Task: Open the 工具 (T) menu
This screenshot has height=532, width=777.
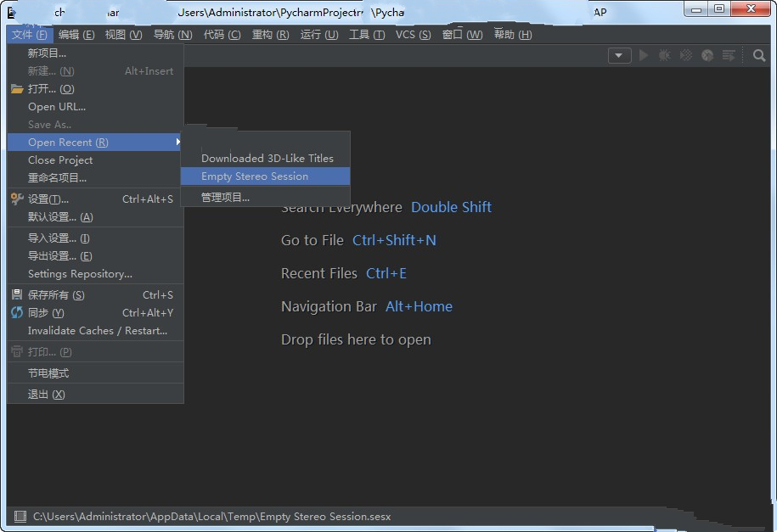Action: [367, 35]
